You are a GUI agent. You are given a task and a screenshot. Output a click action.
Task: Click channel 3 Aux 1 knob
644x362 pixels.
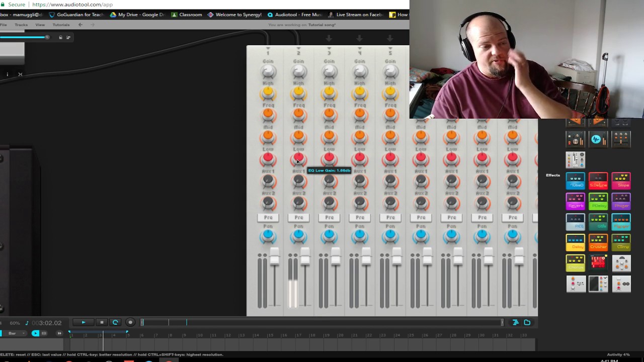(329, 180)
